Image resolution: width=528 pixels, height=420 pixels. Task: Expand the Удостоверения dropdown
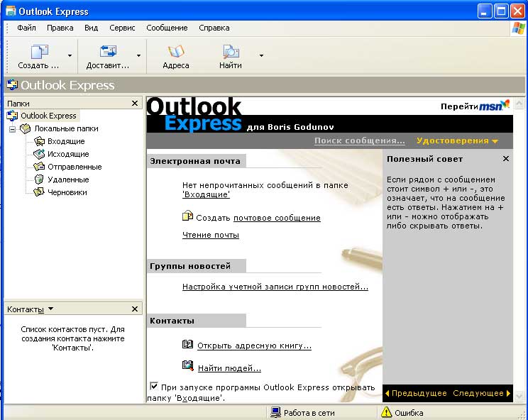coord(457,140)
